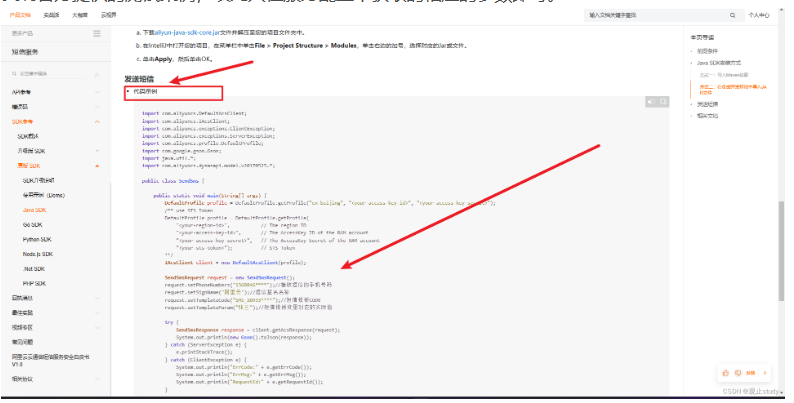Click the 更多产品 label in sidebar header

22,33
